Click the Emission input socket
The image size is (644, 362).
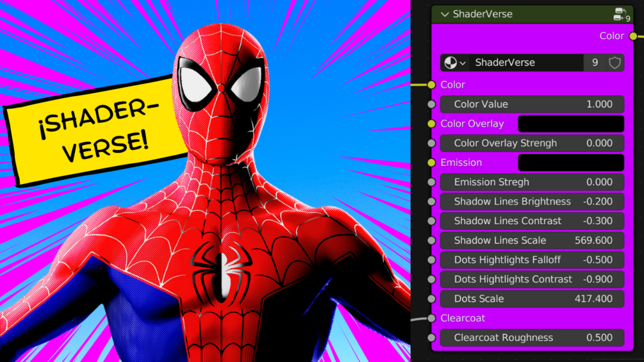(431, 163)
